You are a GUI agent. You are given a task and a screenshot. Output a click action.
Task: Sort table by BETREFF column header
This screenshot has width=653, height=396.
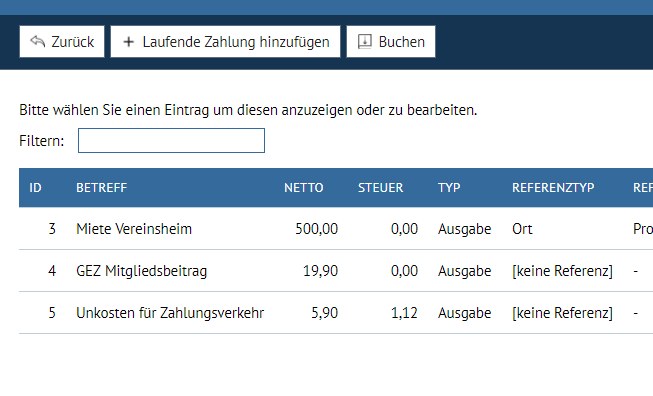coord(102,188)
